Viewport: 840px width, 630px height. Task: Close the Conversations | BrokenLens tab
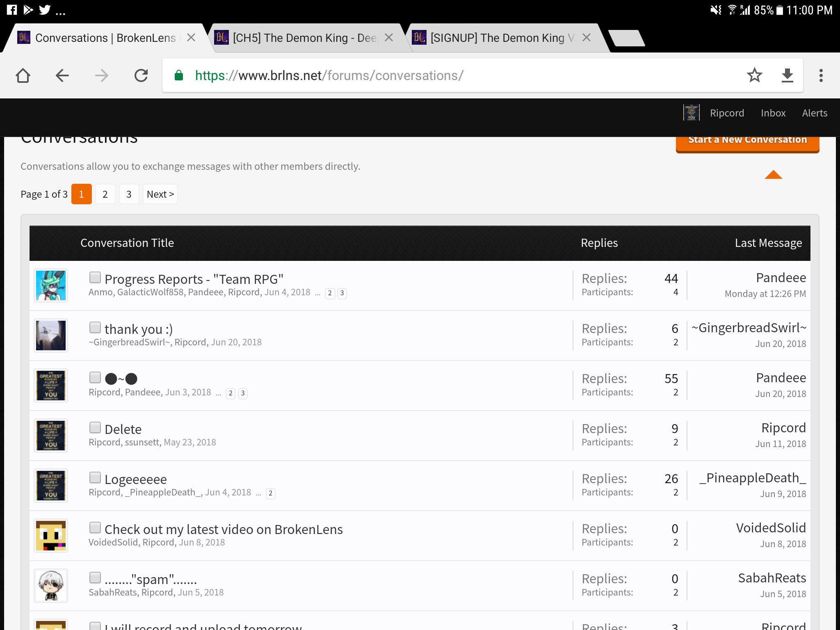191,38
